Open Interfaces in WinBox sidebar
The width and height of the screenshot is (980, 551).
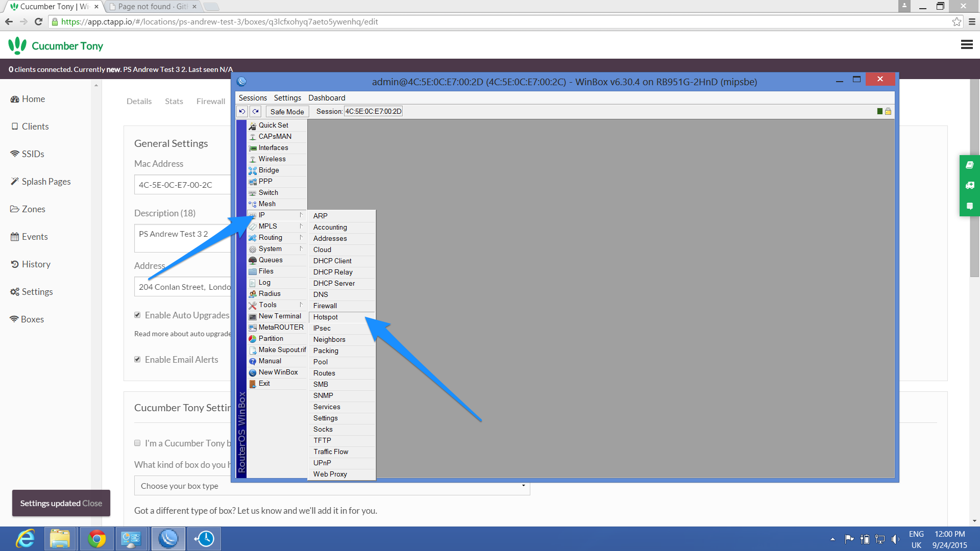coord(277,147)
